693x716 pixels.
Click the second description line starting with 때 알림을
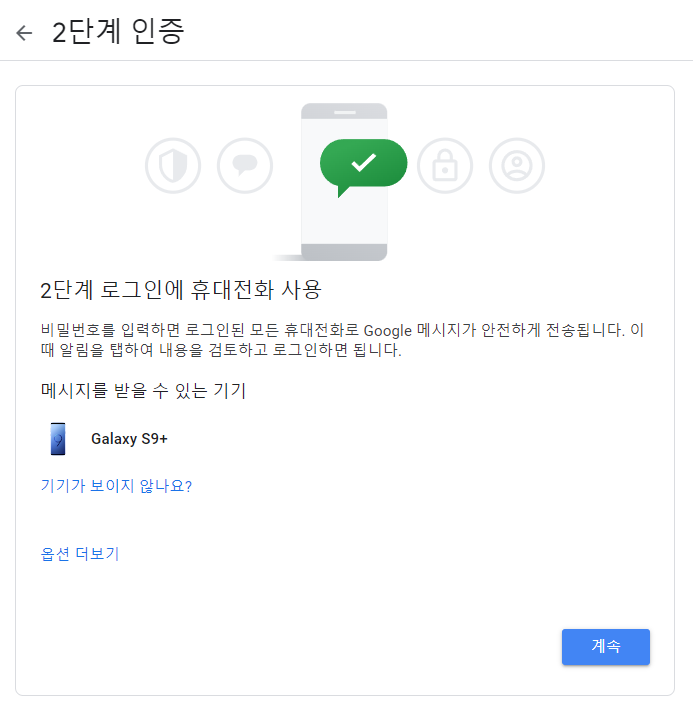click(x=221, y=350)
